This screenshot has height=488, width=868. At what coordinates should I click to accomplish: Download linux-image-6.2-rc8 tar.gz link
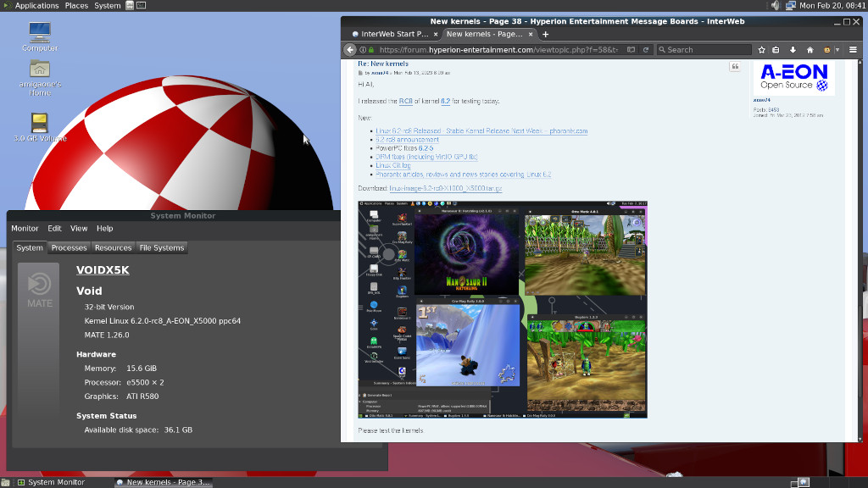(x=446, y=189)
